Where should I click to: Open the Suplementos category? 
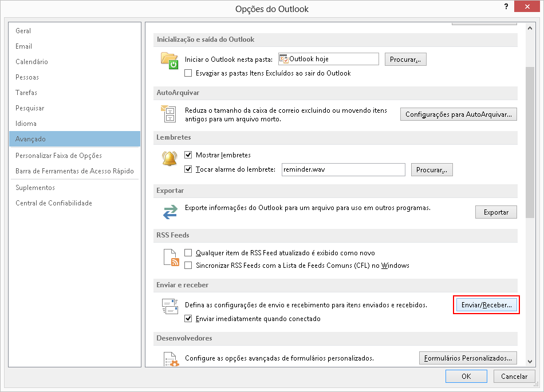coord(74,188)
